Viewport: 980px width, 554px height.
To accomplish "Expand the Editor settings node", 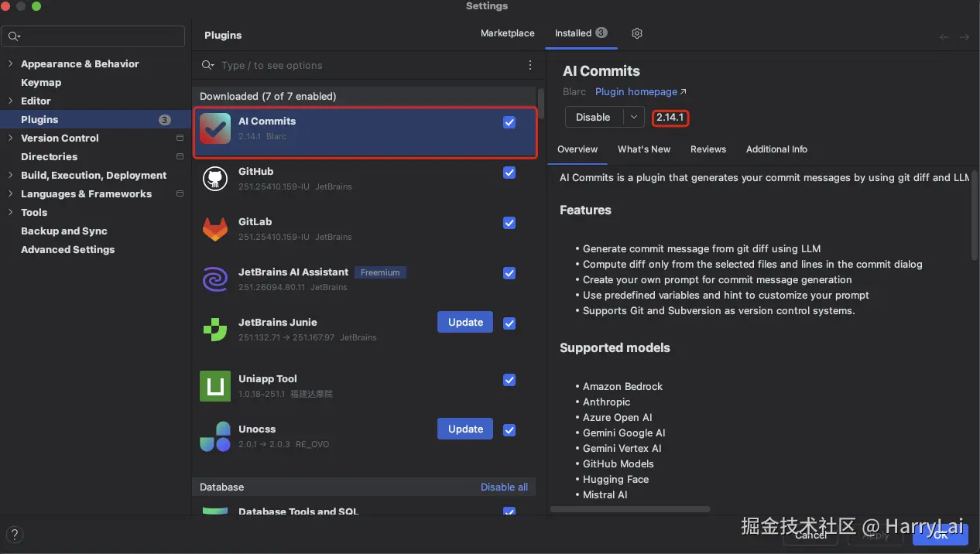I will click(10, 101).
